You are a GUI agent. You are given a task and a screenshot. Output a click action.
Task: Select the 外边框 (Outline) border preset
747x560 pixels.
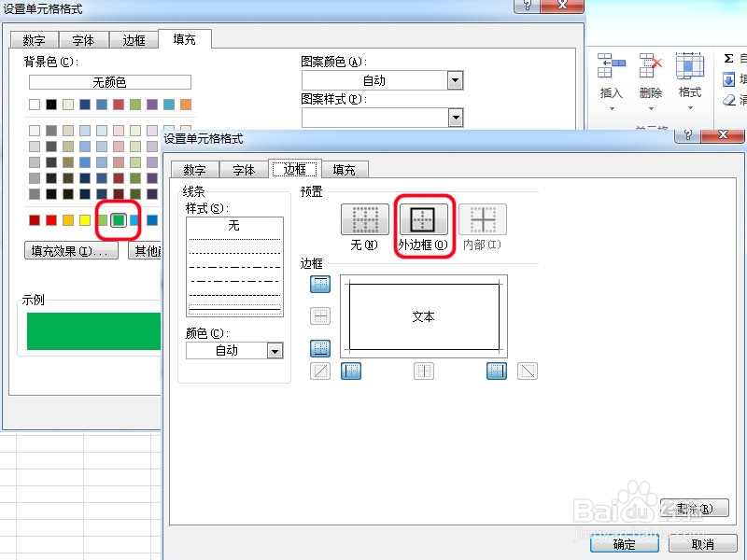pos(423,220)
